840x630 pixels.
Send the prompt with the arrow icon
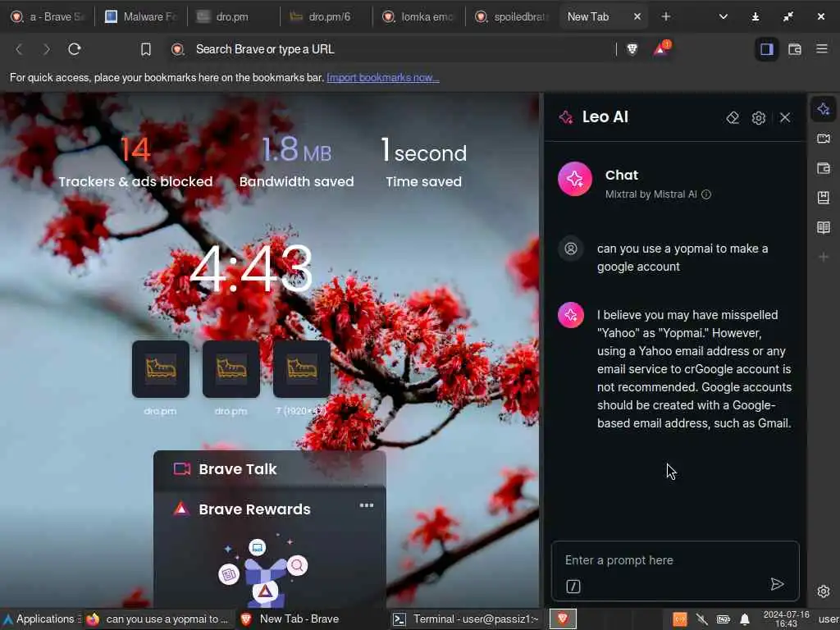tap(777, 584)
